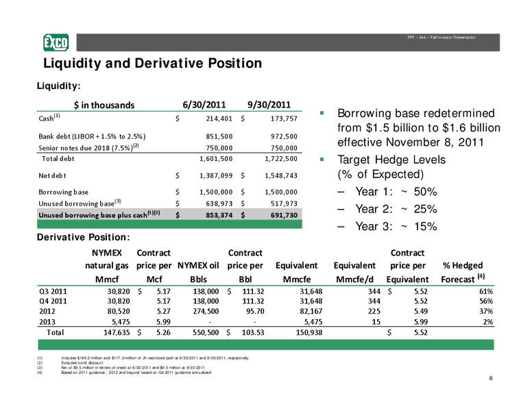The height and width of the screenshot is (411, 532).
Task: Click the slide page number 6
Action: point(491,378)
